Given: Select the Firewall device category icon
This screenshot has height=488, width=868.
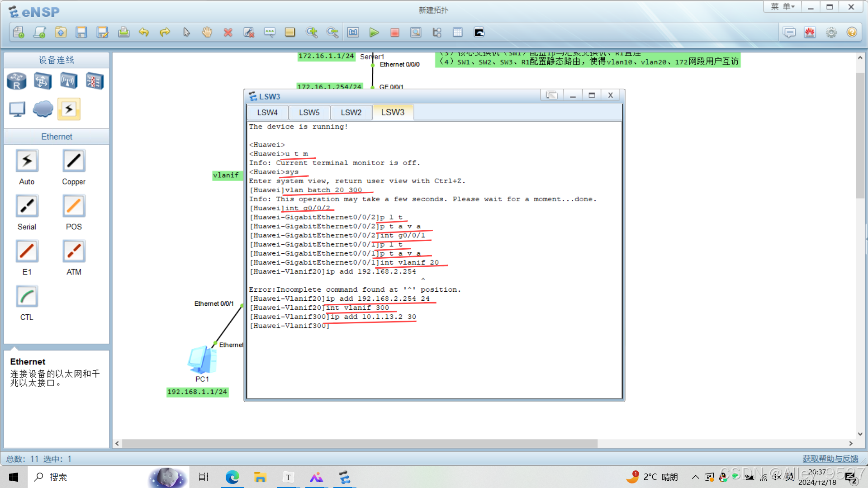Looking at the screenshot, I should [95, 81].
